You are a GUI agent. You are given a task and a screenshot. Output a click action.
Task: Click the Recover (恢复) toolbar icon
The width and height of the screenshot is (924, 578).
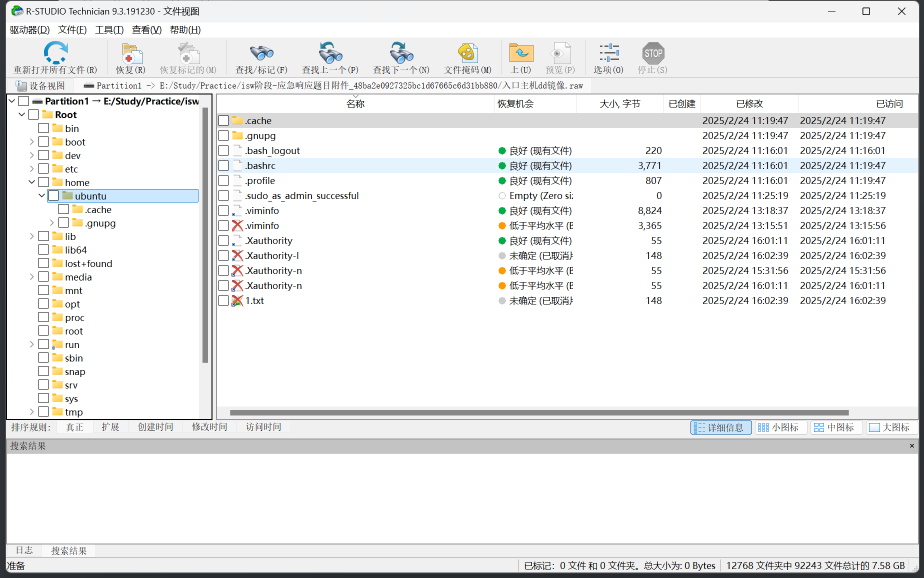tap(131, 53)
